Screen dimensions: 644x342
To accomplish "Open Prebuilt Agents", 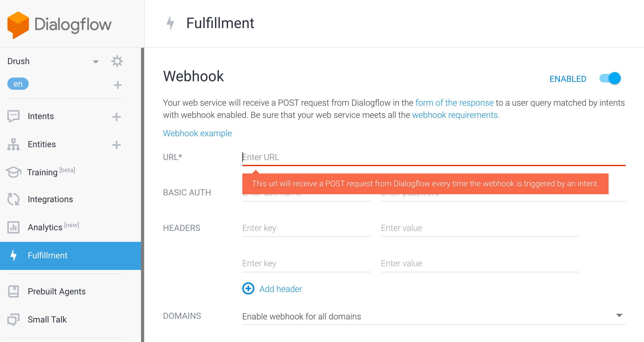I will [56, 291].
